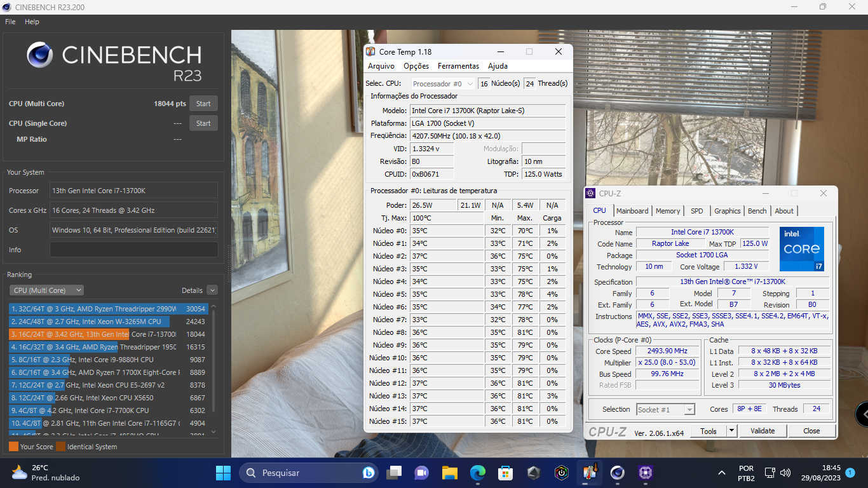
Task: Open Microsoft Store from the taskbar
Action: click(506, 473)
